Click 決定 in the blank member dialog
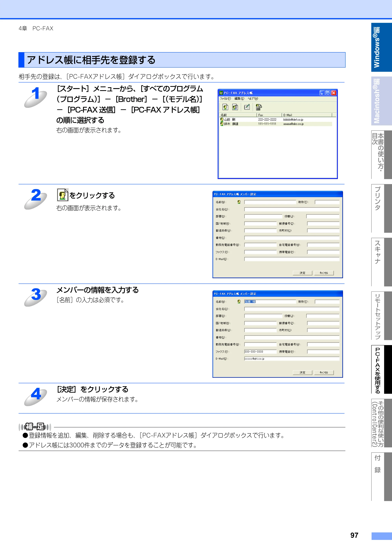Screen dimensions: 392x555 [x=302, y=273]
